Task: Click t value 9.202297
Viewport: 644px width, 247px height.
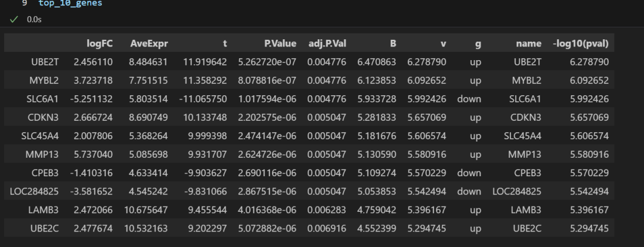Action: [208, 228]
